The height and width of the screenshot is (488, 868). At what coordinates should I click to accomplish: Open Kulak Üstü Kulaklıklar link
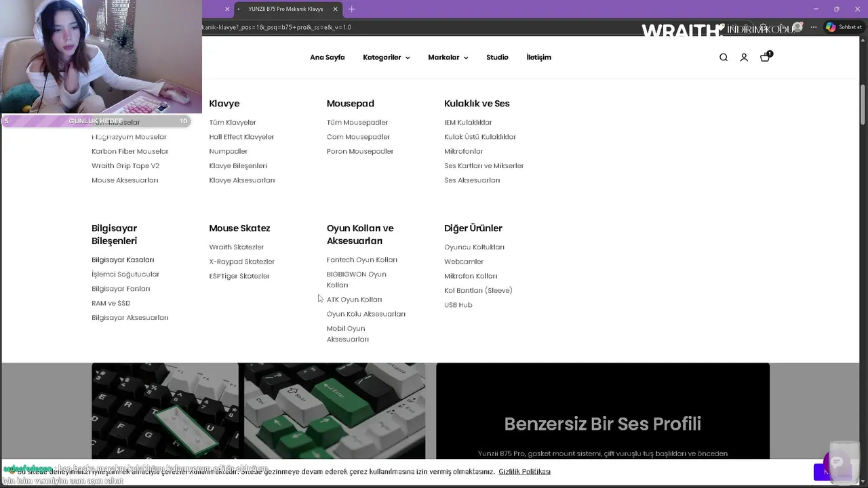click(x=480, y=137)
